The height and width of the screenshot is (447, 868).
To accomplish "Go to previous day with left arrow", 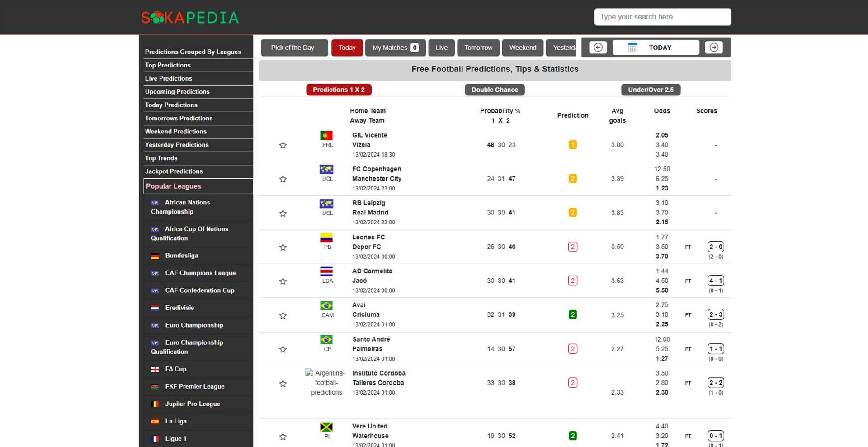I will coord(598,48).
